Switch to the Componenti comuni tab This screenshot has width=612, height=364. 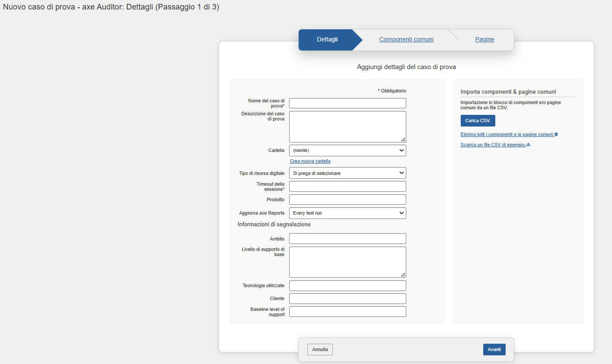pos(406,39)
